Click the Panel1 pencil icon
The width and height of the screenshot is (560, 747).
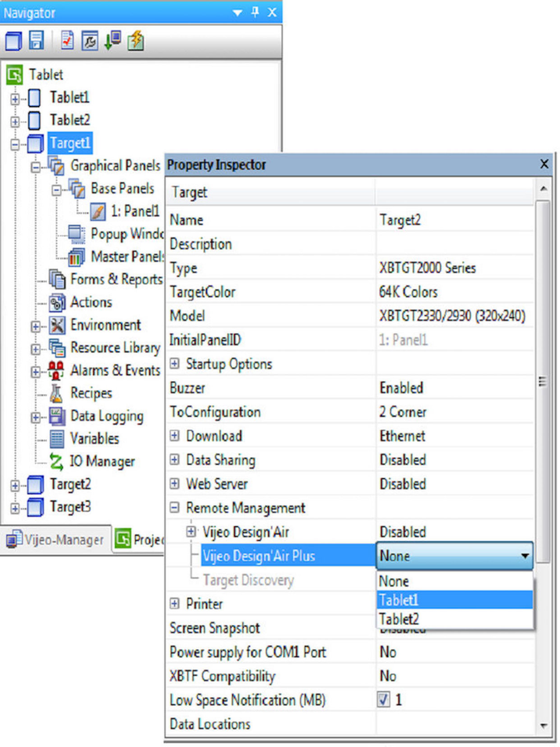97,212
